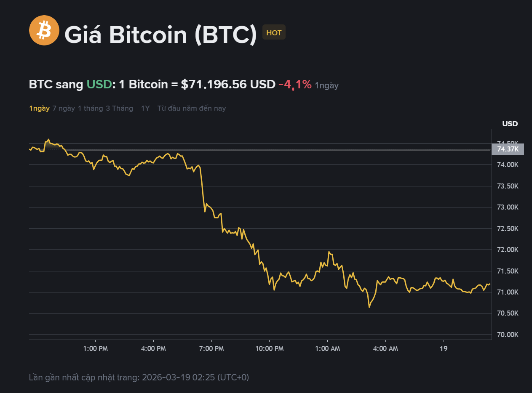Click the Giá Bitcoin (BTC) heading
532x393 pixels.
coord(160,34)
